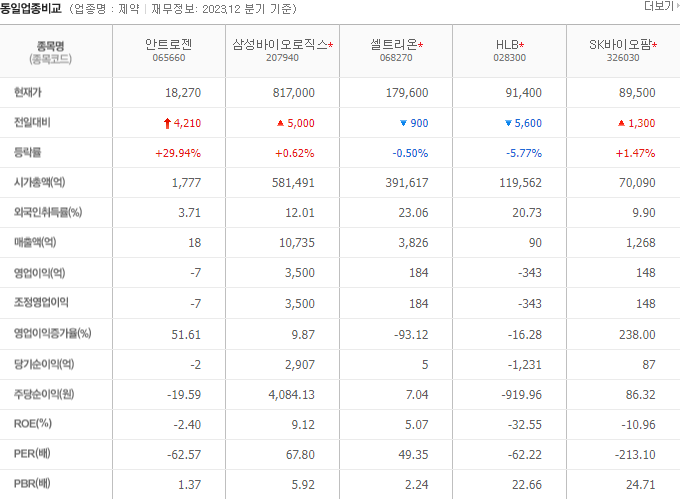The image size is (680, 500).
Task: Select the stock code 207940
Action: [282, 58]
